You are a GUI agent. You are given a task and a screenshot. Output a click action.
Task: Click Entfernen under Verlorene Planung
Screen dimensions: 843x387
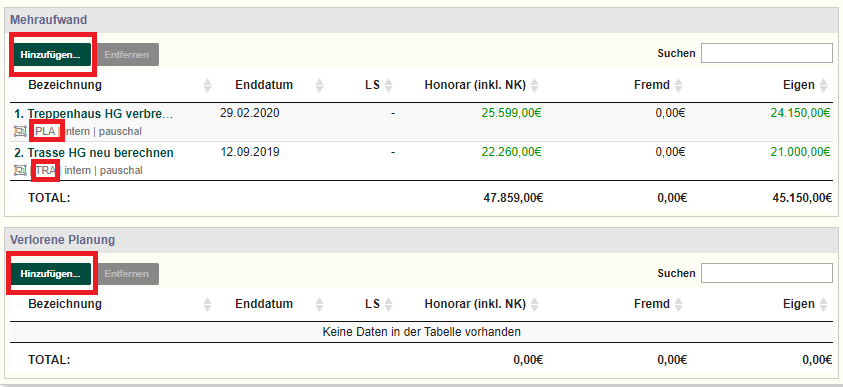click(x=127, y=274)
